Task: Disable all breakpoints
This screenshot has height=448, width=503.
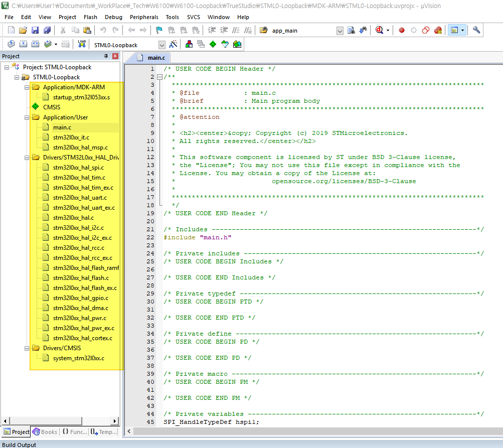Action: (x=426, y=30)
